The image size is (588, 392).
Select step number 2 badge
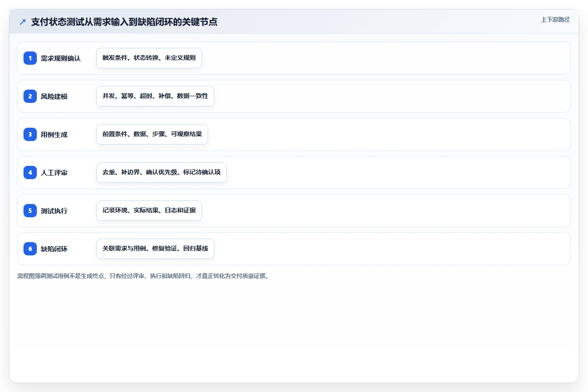pos(30,96)
